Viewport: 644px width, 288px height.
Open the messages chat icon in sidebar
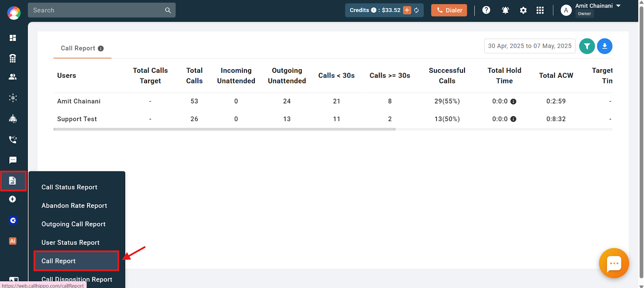tap(13, 160)
